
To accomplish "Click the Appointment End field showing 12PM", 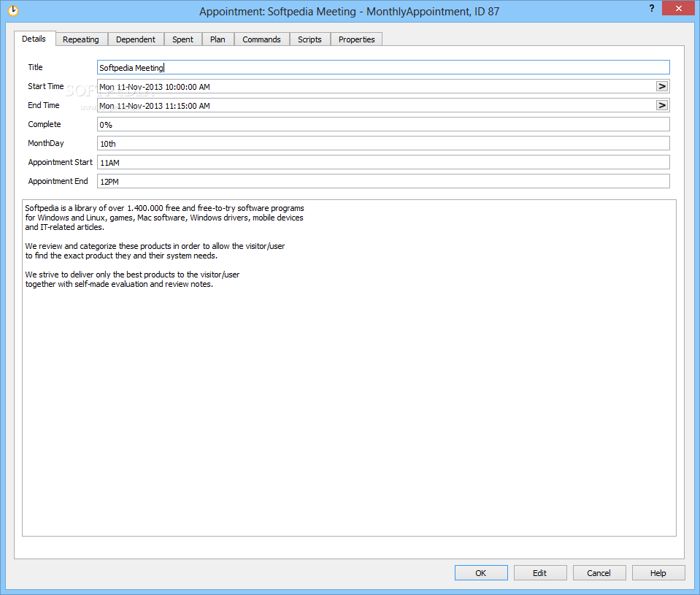I will click(x=383, y=181).
